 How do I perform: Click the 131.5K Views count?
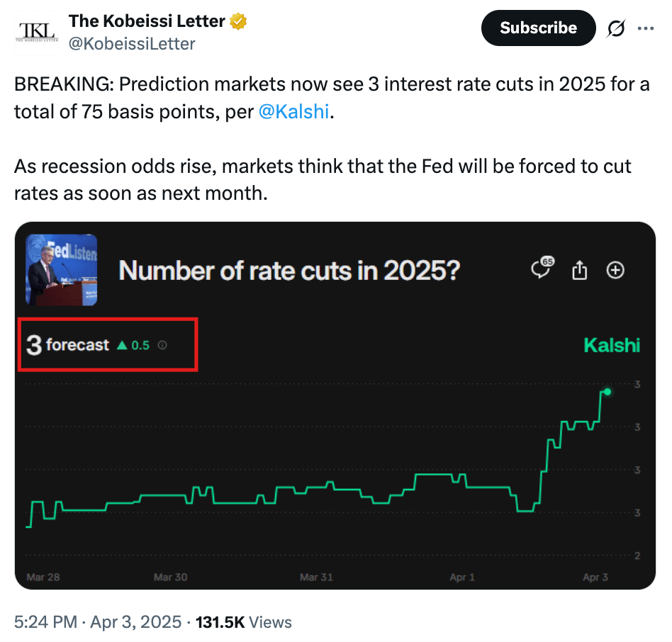pyautogui.click(x=242, y=622)
